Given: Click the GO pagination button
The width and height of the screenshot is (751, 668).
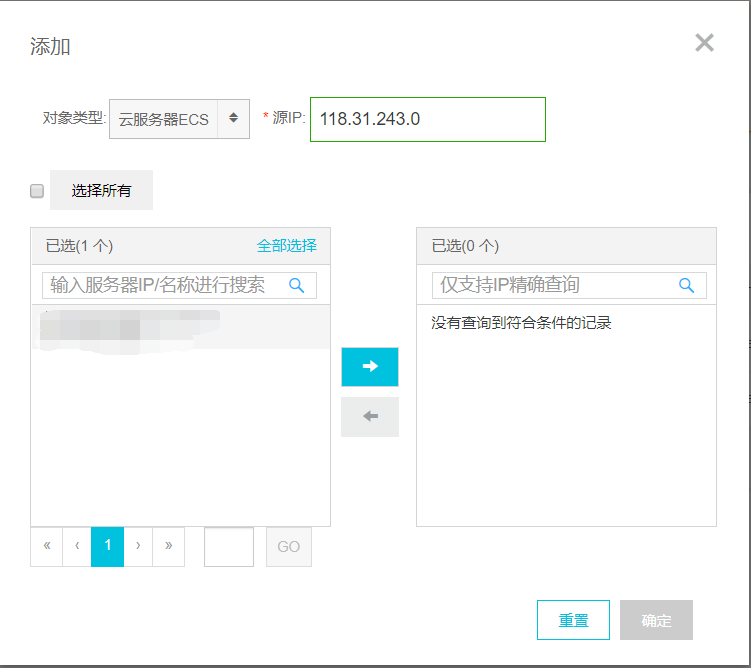Looking at the screenshot, I should point(289,547).
